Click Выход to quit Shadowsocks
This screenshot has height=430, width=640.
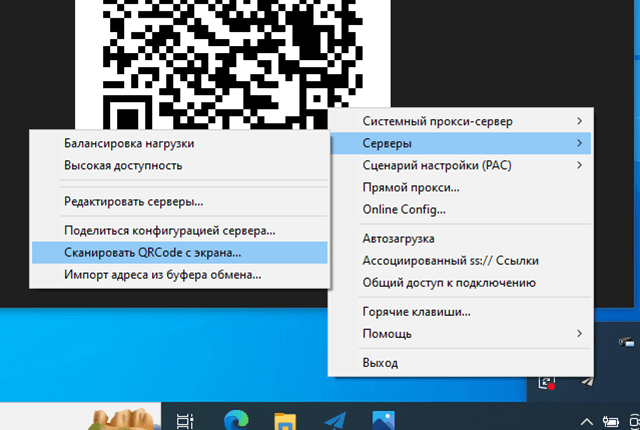click(x=380, y=363)
